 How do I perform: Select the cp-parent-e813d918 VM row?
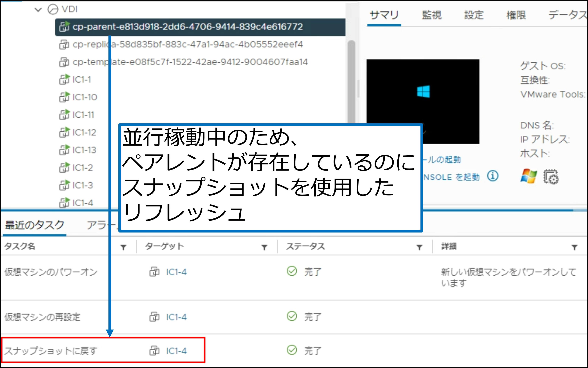[200, 27]
